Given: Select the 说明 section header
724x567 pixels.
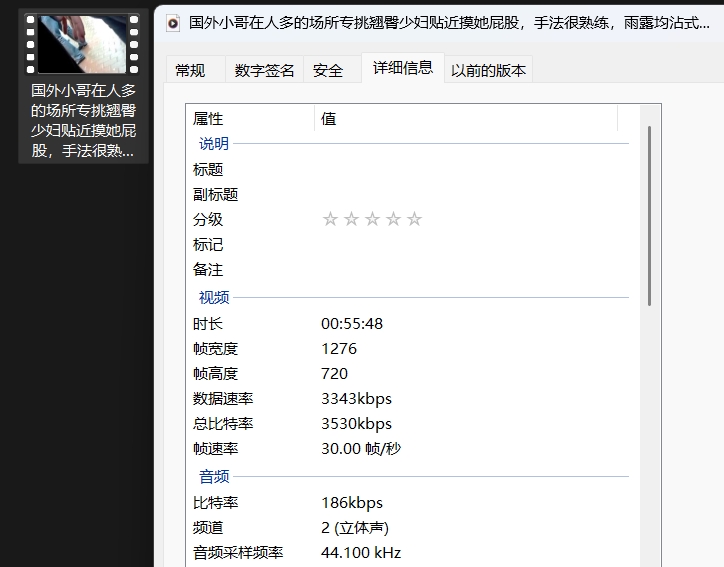Looking at the screenshot, I should click(214, 144).
